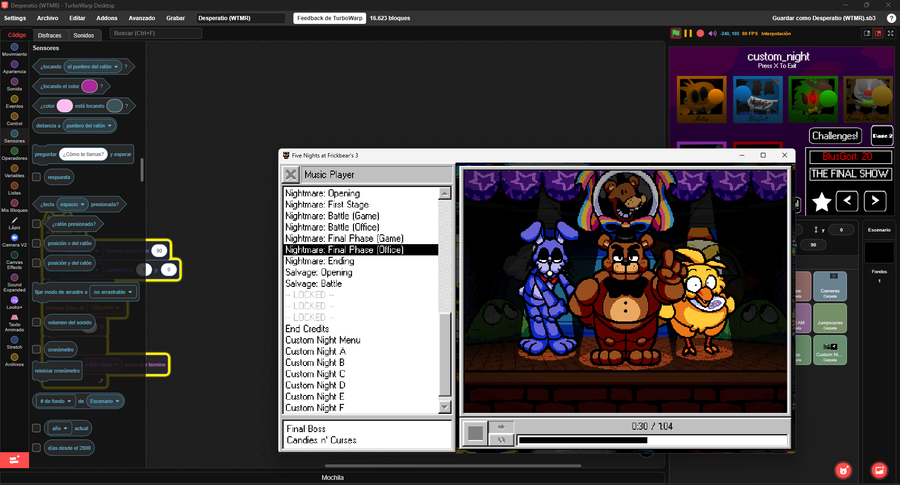Image resolution: width=900 pixels, height=485 pixels.
Task: Open the 'puntero del ratón' distancia dropdown
Action: [x=88, y=125]
